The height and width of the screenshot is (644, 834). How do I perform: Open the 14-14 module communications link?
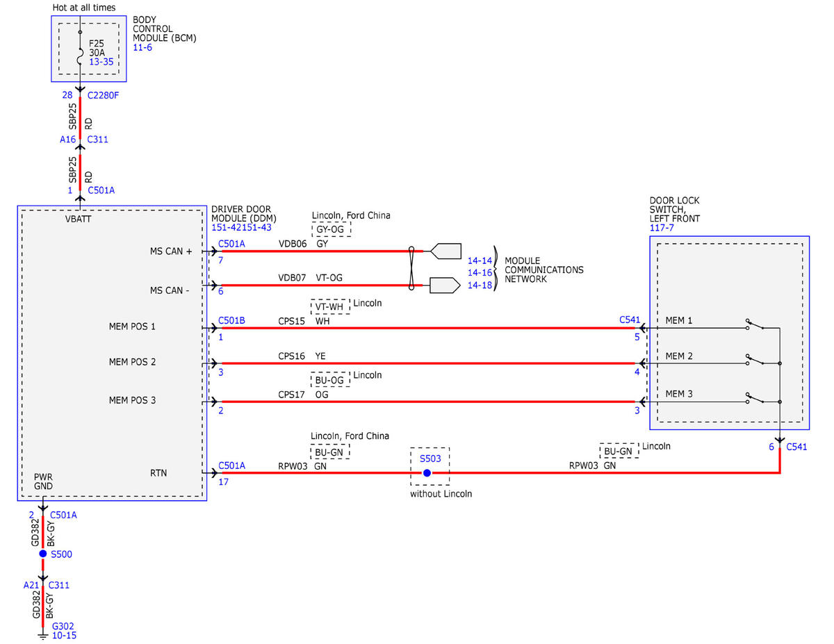point(480,261)
